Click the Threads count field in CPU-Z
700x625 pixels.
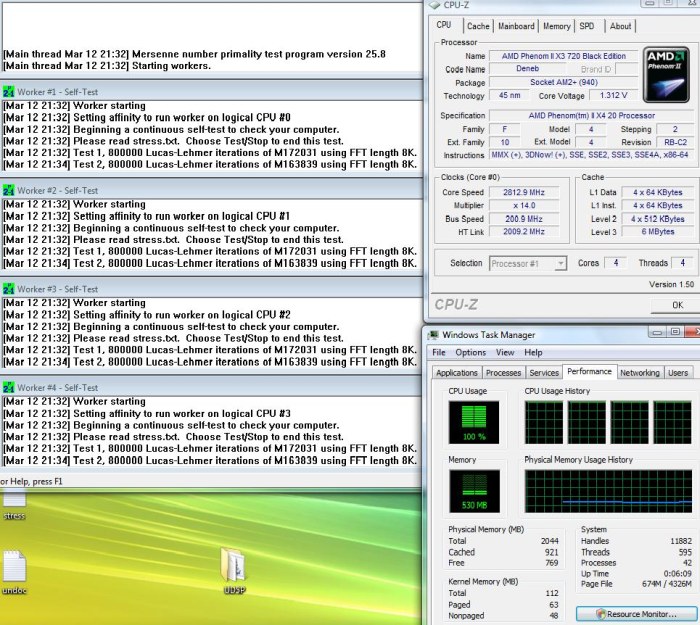pos(682,263)
